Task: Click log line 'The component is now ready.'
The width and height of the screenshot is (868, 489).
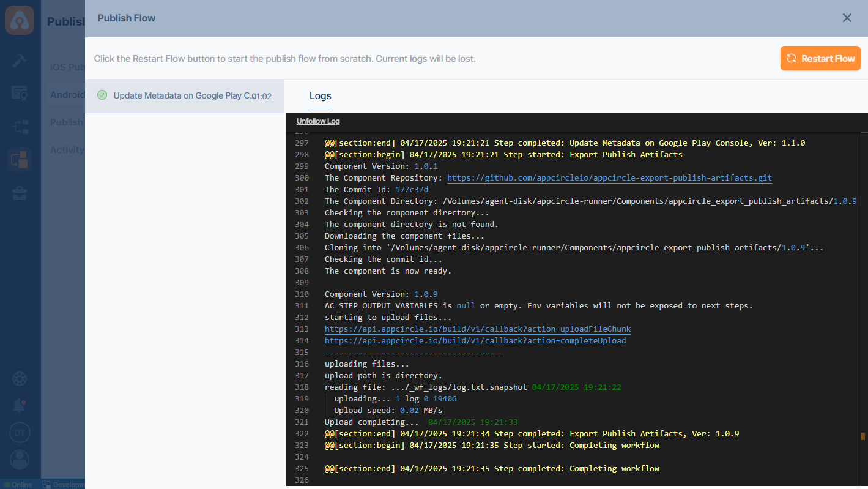Action: click(x=388, y=271)
